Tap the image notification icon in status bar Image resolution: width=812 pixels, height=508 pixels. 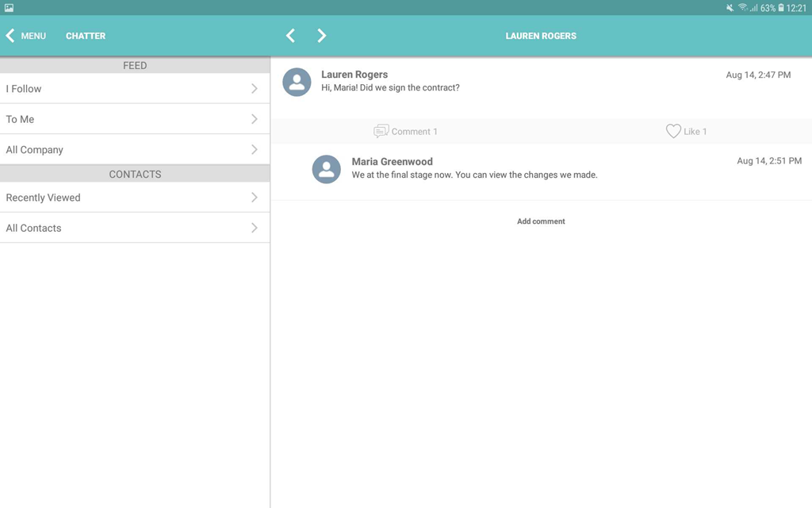point(9,8)
